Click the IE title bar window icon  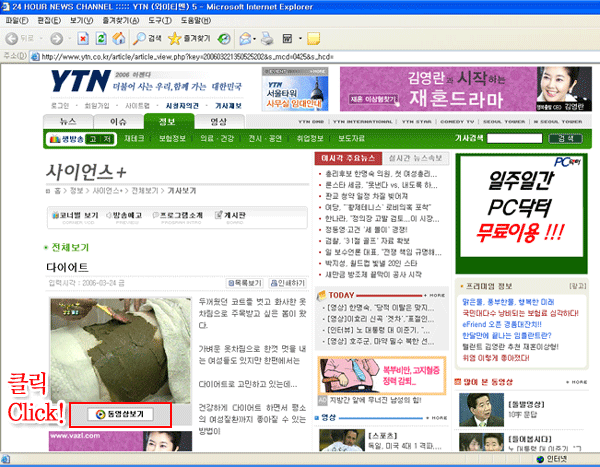click(x=5, y=7)
